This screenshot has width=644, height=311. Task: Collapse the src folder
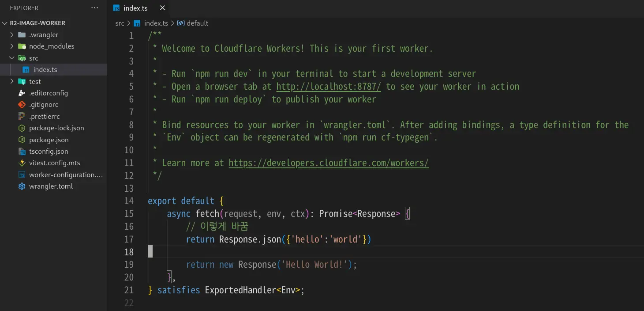point(12,58)
